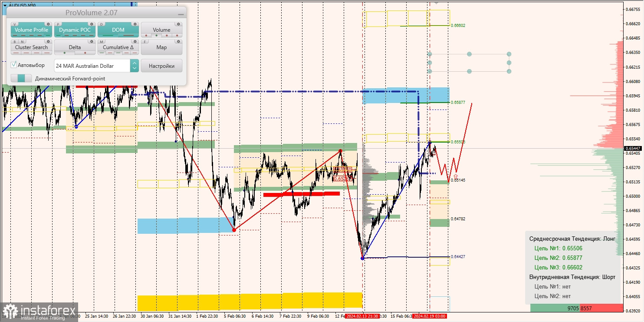Click the 0.66602 target level label
This screenshot has height=322, width=644.
[x=458, y=26]
